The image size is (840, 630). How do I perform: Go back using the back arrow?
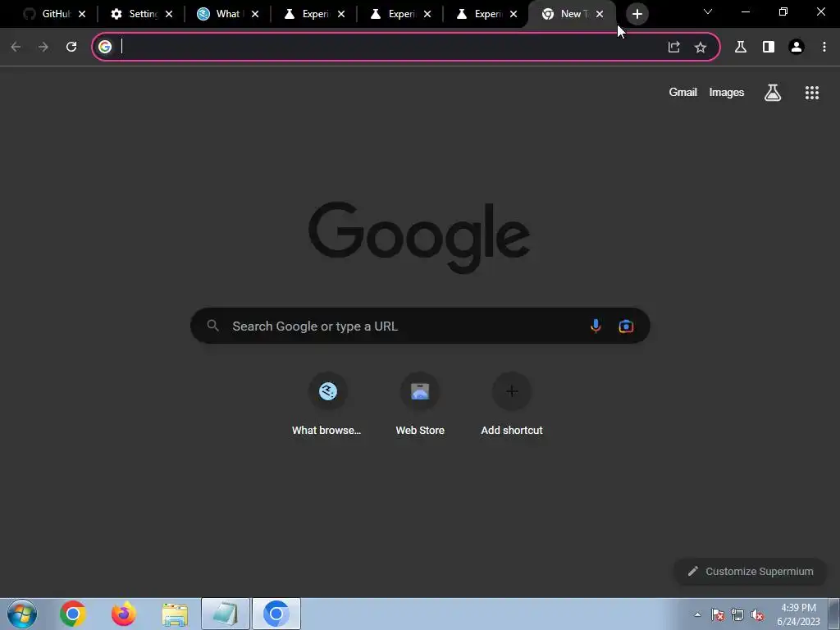tap(16, 47)
